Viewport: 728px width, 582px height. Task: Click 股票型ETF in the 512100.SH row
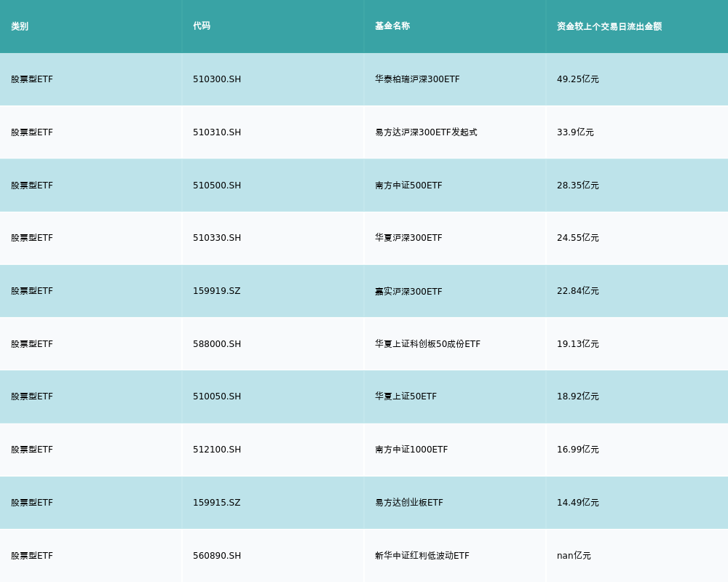pos(32,450)
